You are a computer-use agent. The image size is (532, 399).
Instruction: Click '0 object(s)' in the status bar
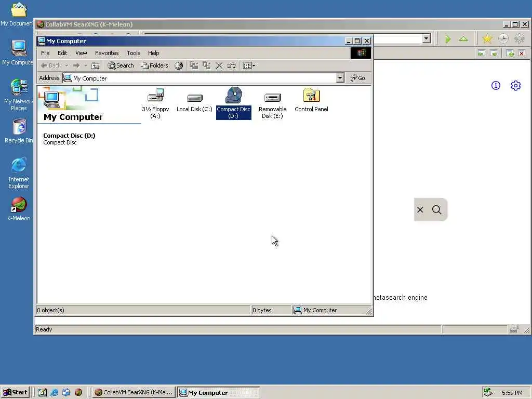coord(50,310)
